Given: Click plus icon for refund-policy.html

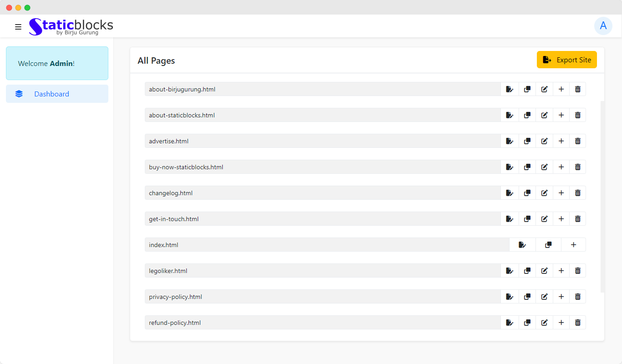Looking at the screenshot, I should (561, 323).
